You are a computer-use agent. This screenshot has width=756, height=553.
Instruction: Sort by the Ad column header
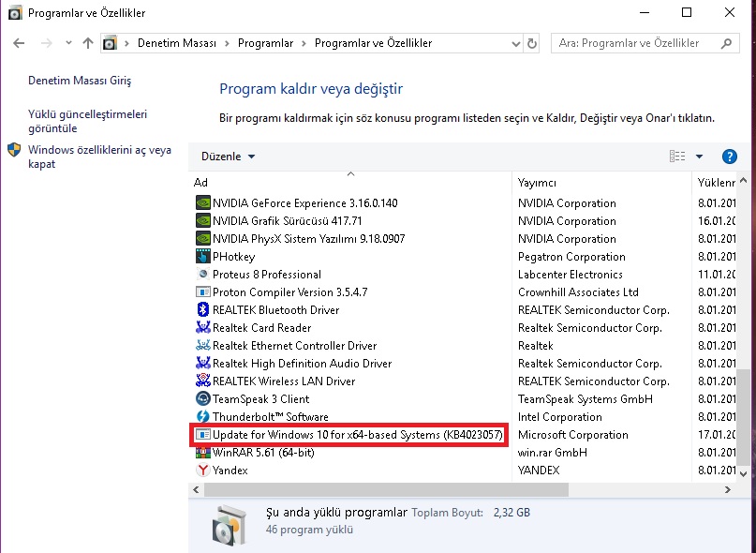tap(350, 183)
